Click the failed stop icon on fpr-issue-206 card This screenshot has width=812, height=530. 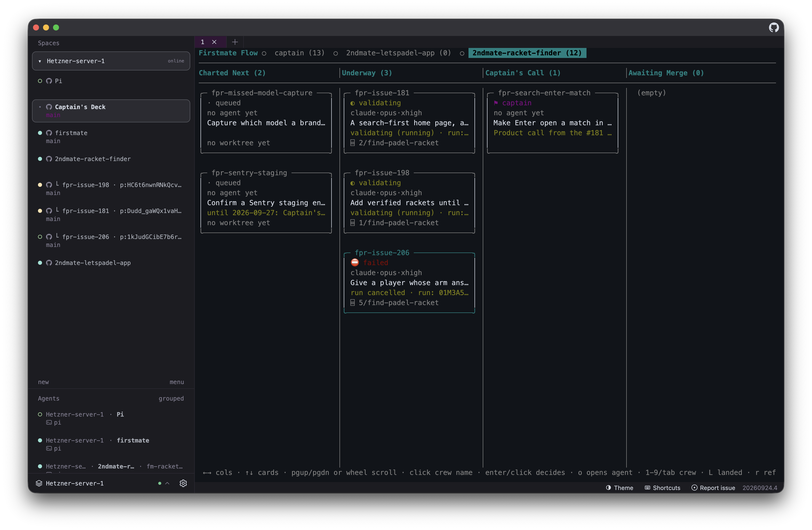click(355, 262)
